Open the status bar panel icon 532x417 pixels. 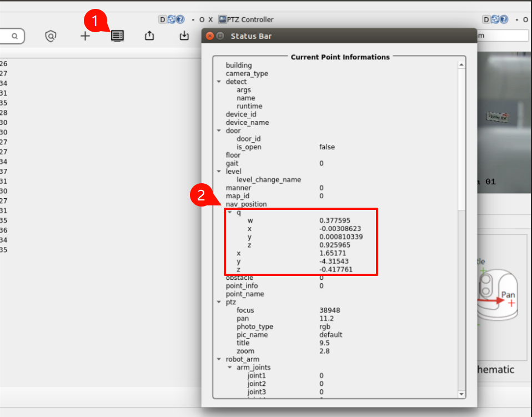[x=117, y=36]
